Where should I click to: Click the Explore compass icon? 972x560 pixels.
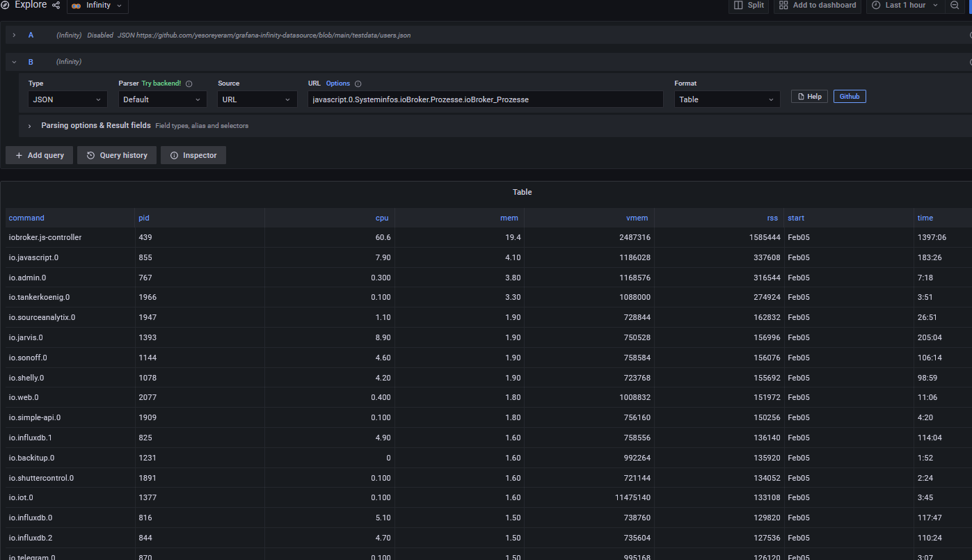(x=6, y=5)
